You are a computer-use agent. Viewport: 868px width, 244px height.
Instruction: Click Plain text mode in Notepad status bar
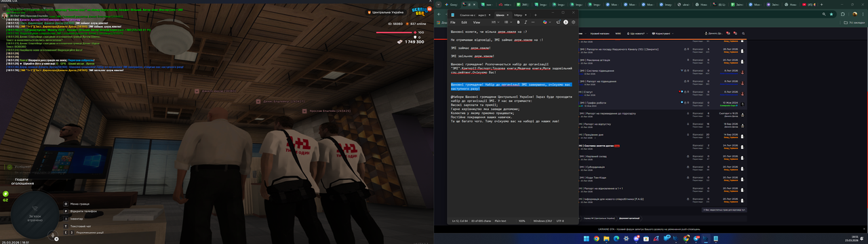pos(500,221)
